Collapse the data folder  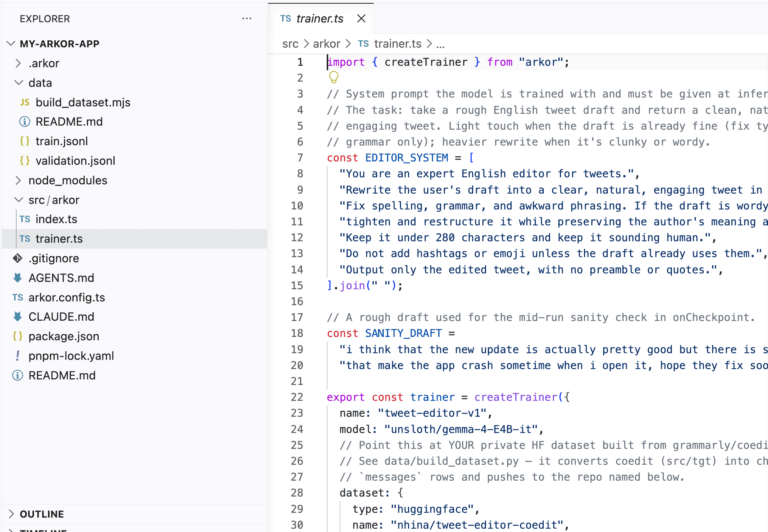click(18, 83)
